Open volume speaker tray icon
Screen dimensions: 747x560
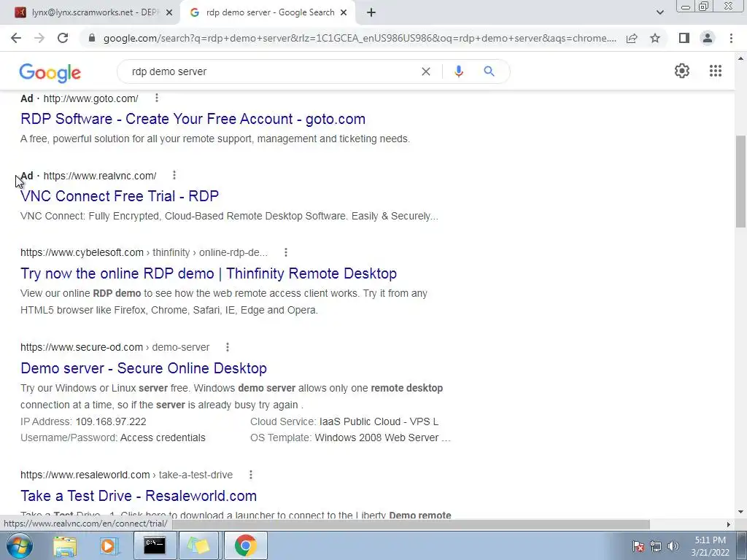pos(673,545)
